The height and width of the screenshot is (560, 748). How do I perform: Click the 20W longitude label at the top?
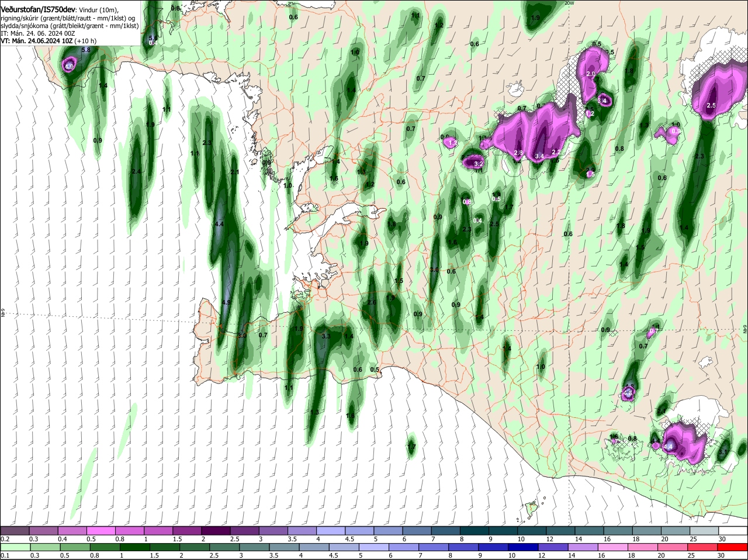[570, 3]
